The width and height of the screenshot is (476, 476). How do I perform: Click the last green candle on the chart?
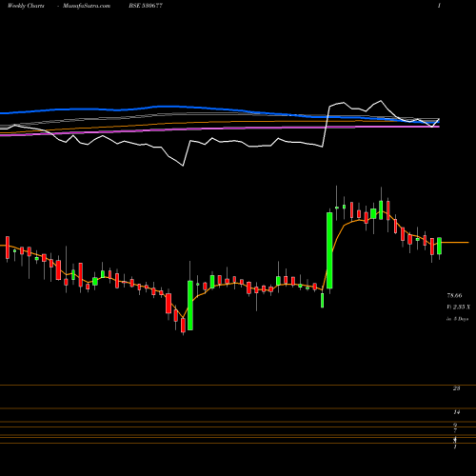(x=440, y=246)
